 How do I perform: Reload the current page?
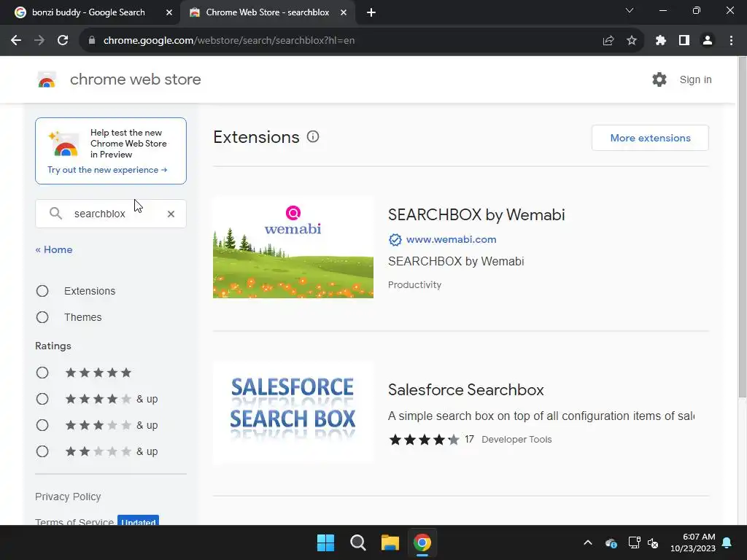pyautogui.click(x=63, y=41)
